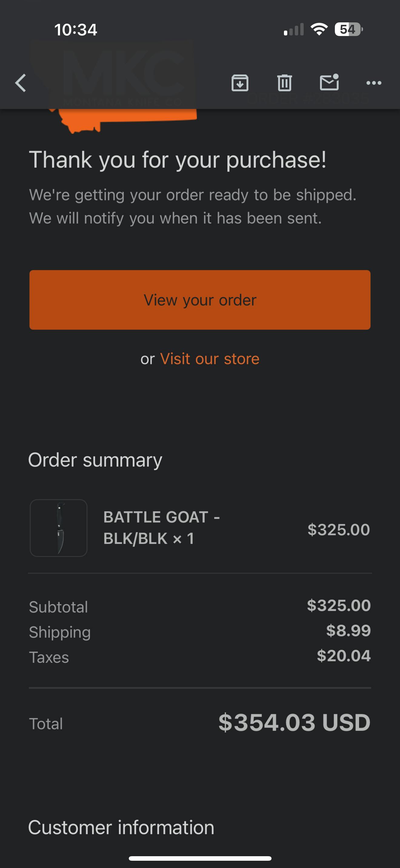This screenshot has height=868, width=400.
Task: Mark this email as unread
Action: [329, 83]
